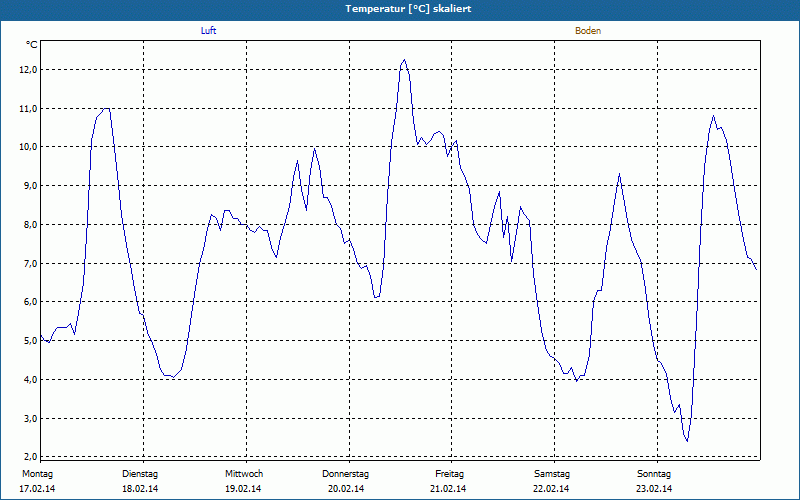Click the highest temperature peak on Donnerstag
Image resolution: width=800 pixels, height=500 pixels.
tap(405, 60)
